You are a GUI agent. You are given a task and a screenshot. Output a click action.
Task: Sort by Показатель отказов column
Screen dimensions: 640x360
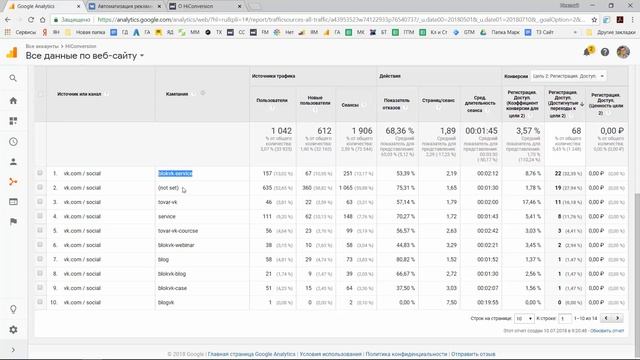396,104
